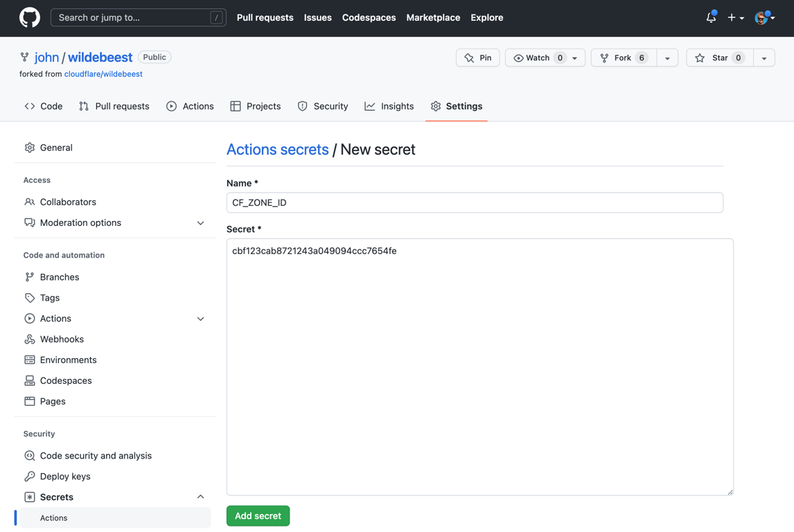Open the Pull requests repository tab

[x=114, y=106]
